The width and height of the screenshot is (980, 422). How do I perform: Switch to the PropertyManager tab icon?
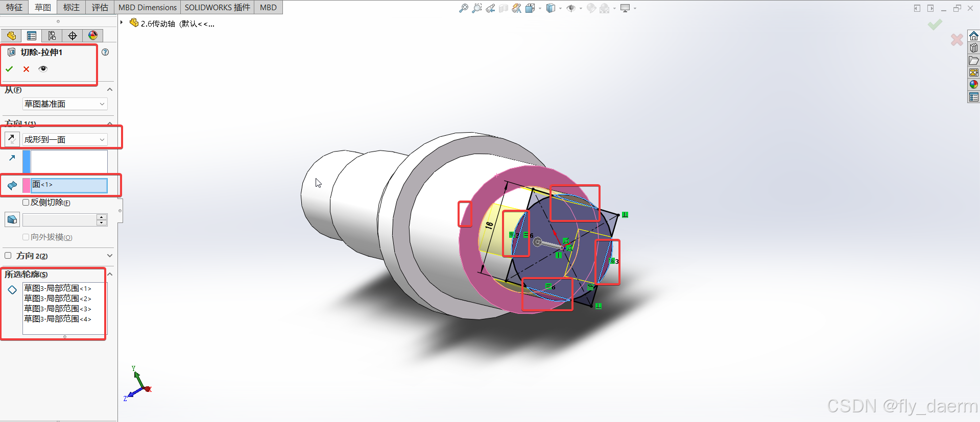tap(32, 36)
